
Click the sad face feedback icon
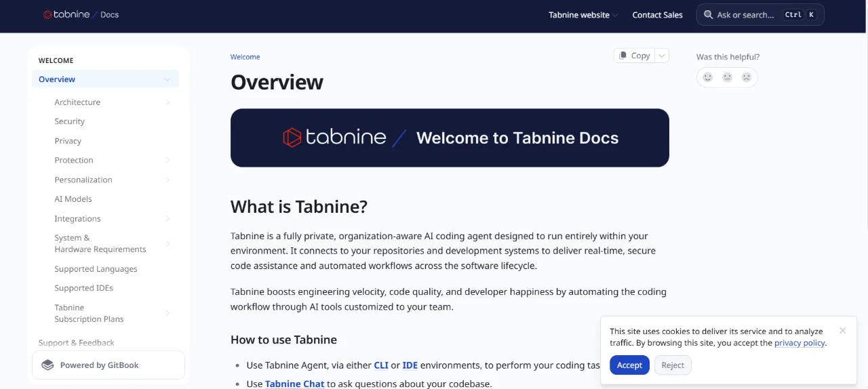click(747, 77)
